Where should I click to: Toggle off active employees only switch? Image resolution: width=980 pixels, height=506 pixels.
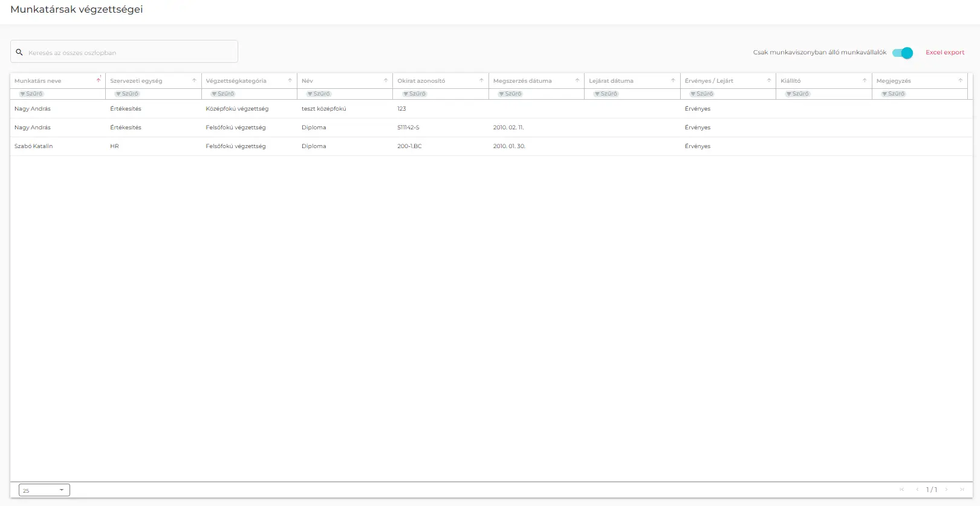(903, 53)
